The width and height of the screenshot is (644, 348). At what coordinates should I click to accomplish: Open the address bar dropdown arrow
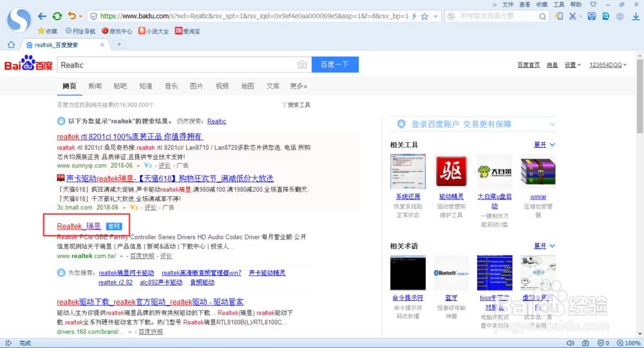[435, 17]
